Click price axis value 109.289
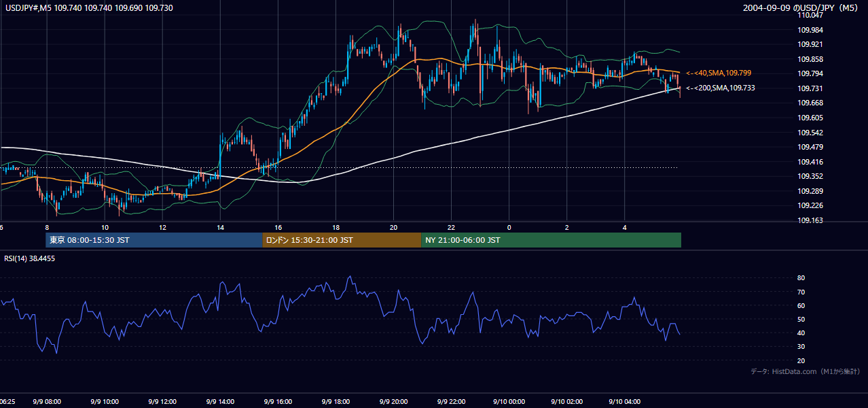868x408 pixels. (812, 191)
